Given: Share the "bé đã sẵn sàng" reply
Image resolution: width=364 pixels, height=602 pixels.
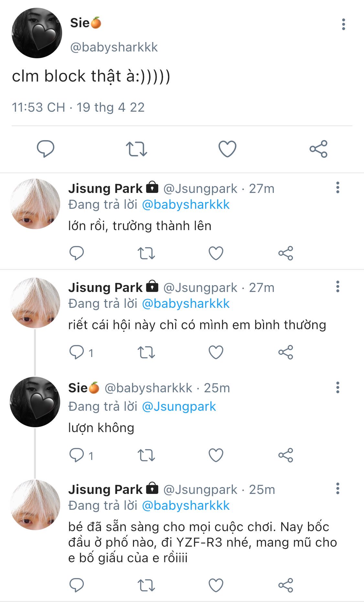Looking at the screenshot, I should [285, 585].
